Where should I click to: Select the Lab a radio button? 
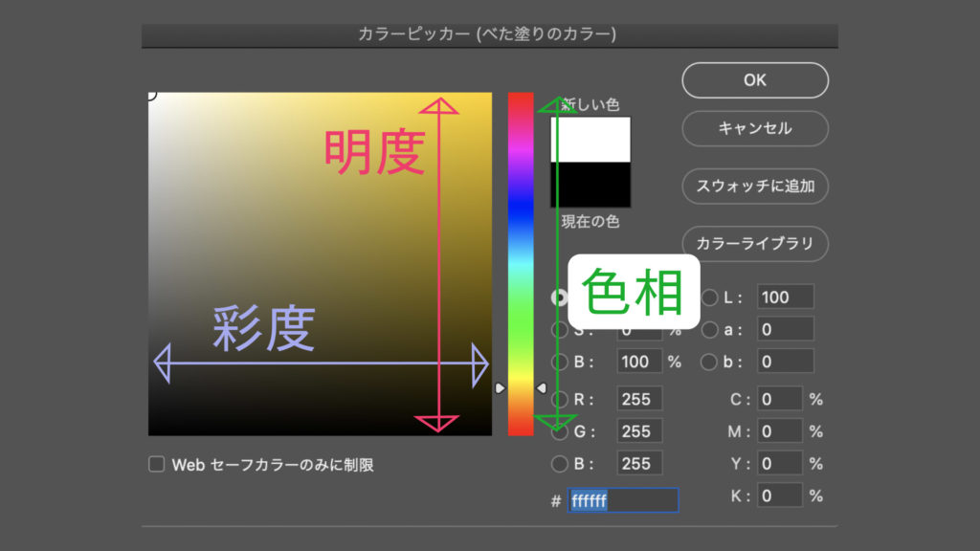(x=709, y=330)
